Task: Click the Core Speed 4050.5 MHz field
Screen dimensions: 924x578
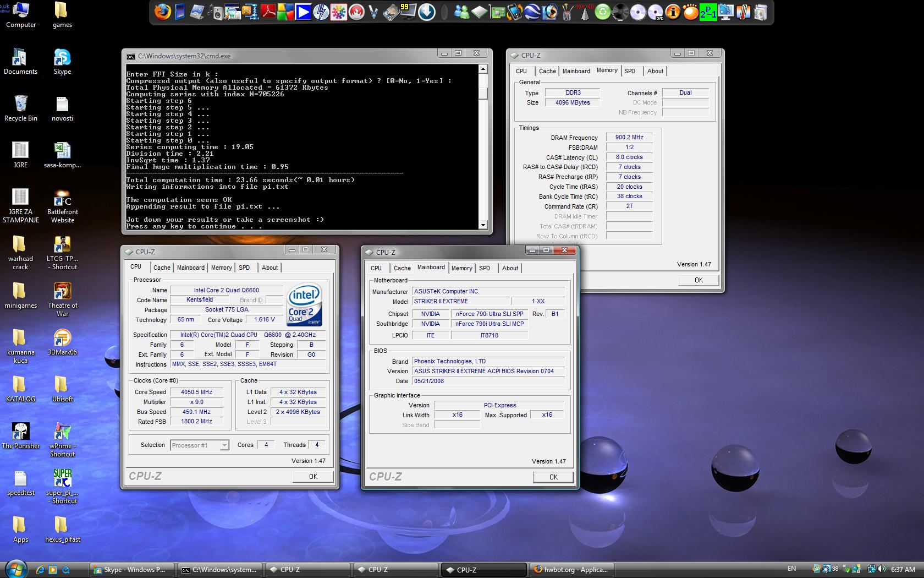Action: coord(196,392)
